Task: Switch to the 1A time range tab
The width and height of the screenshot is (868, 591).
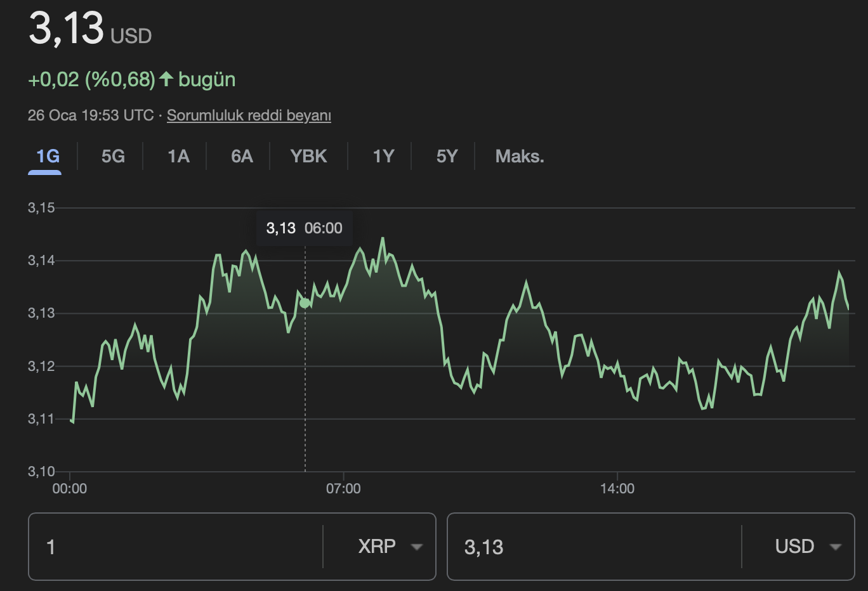Action: [x=178, y=156]
